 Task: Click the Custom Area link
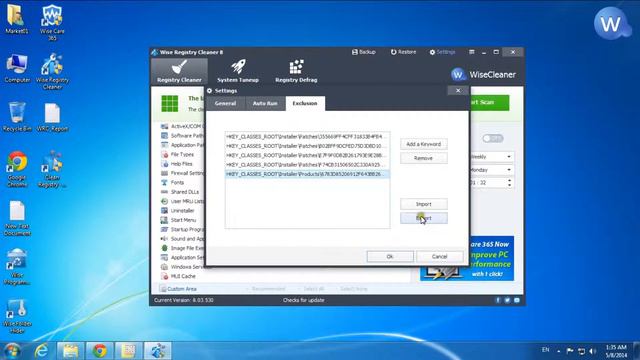tap(178, 289)
